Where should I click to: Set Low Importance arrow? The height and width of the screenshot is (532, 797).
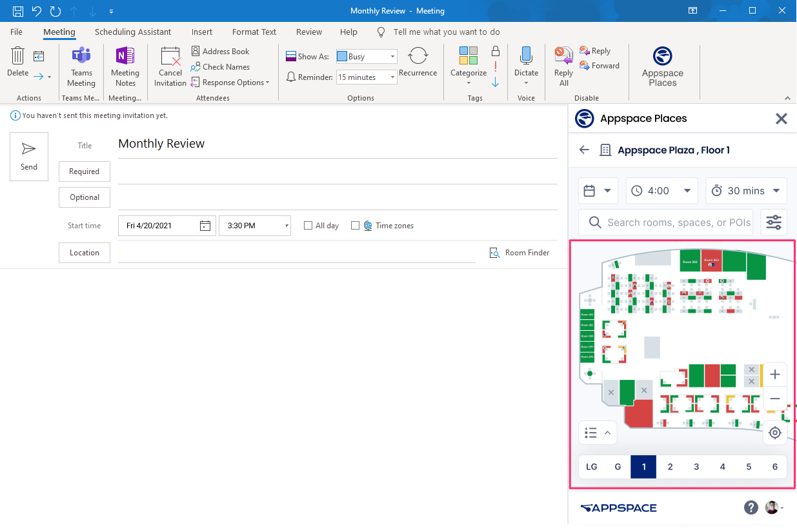coord(496,82)
